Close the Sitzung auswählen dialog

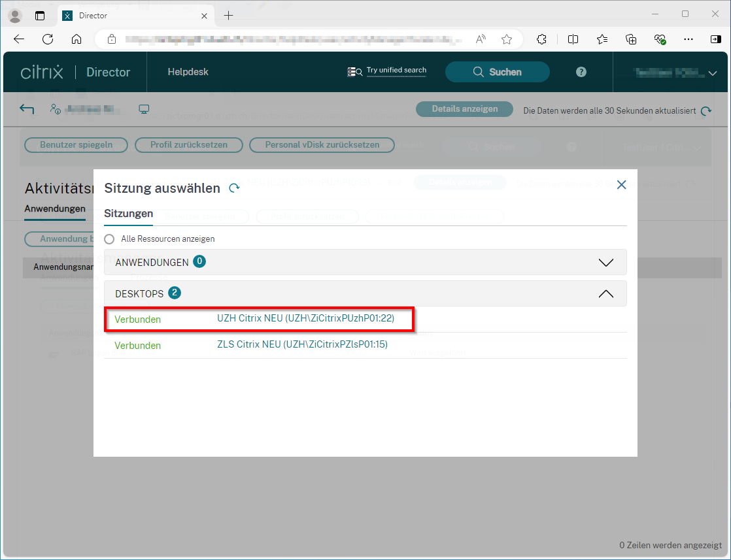click(x=621, y=185)
